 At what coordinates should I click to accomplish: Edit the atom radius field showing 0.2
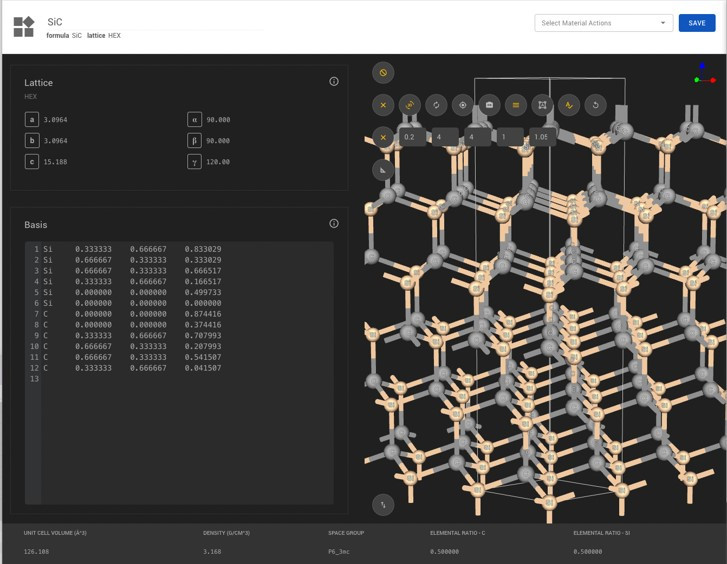click(412, 137)
